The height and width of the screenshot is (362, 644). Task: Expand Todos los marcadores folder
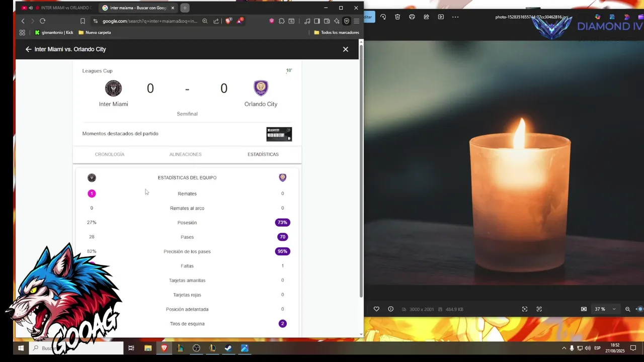pos(336,33)
